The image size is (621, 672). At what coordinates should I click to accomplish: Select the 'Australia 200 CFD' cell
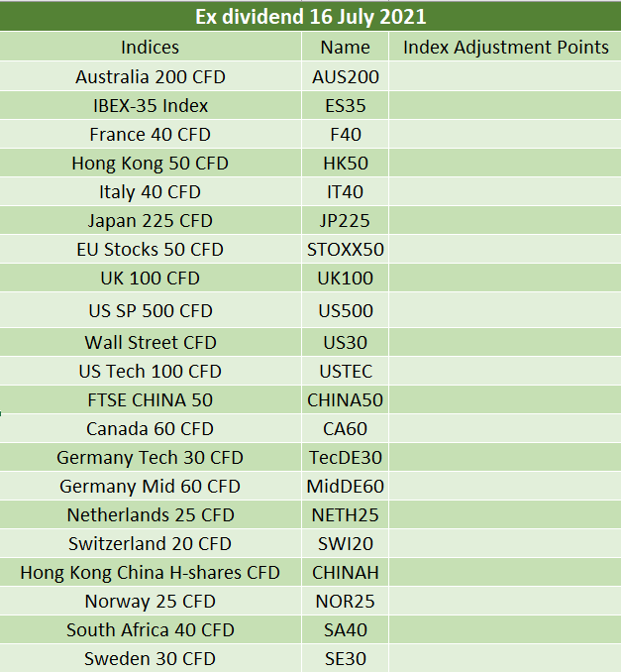click(x=151, y=76)
